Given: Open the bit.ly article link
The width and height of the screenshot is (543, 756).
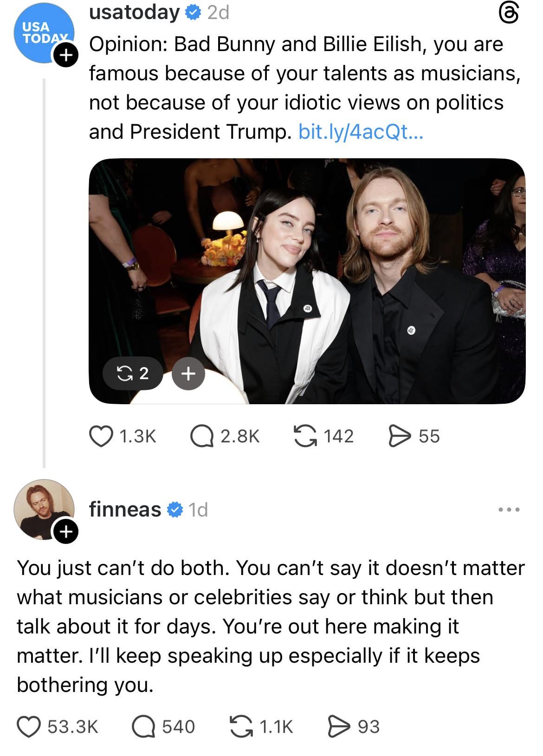Looking at the screenshot, I should (x=361, y=132).
